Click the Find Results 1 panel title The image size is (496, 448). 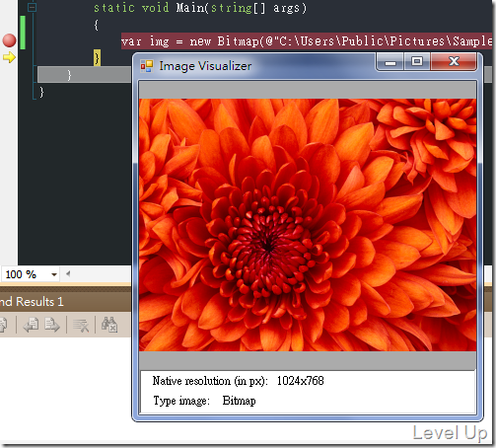[32, 302]
